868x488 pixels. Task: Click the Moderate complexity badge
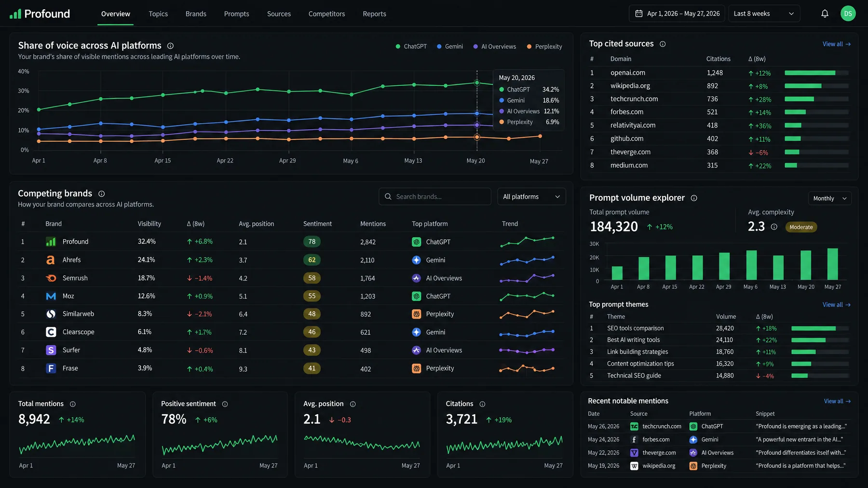pyautogui.click(x=801, y=227)
